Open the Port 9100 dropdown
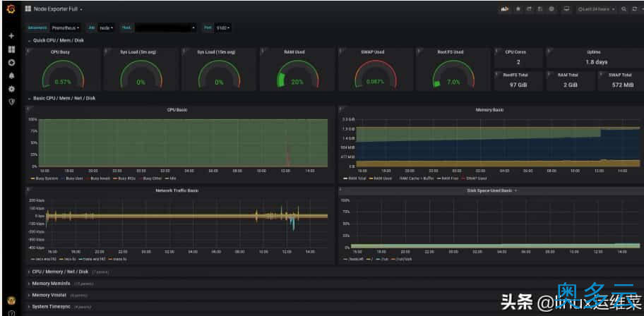This screenshot has width=644, height=316. [223, 28]
